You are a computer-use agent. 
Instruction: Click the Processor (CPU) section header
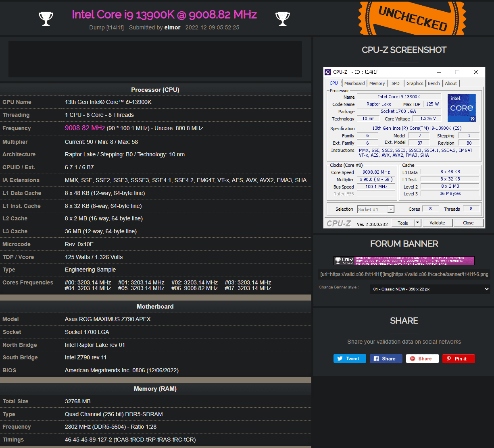point(155,90)
